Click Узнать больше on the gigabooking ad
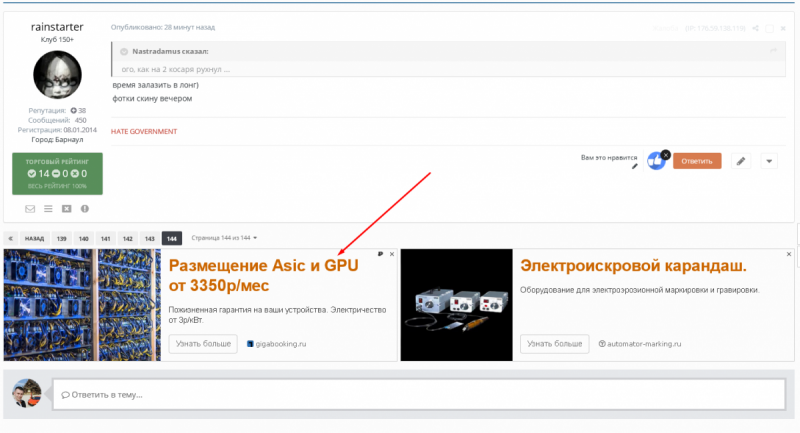Viewport: 800px width, 433px height. pyautogui.click(x=203, y=344)
